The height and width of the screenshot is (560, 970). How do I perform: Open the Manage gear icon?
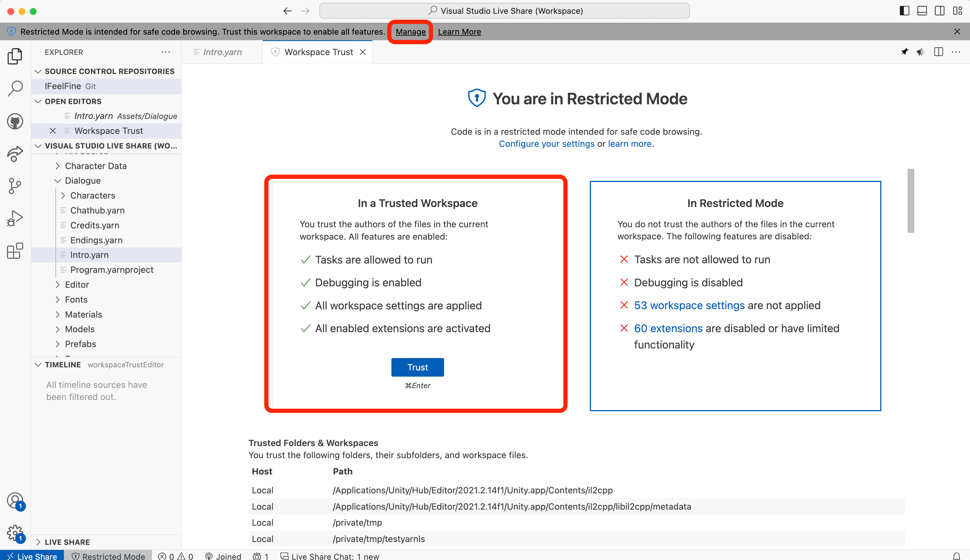coord(15,533)
